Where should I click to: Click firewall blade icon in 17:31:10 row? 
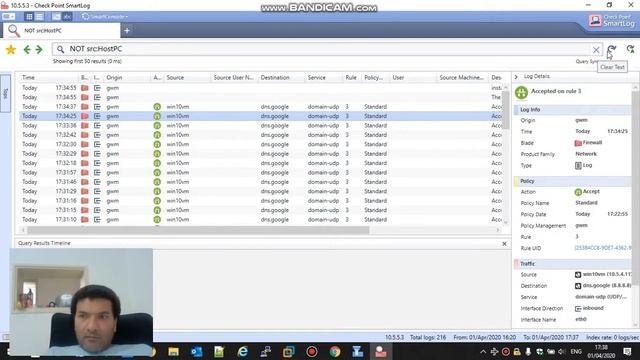click(84, 219)
